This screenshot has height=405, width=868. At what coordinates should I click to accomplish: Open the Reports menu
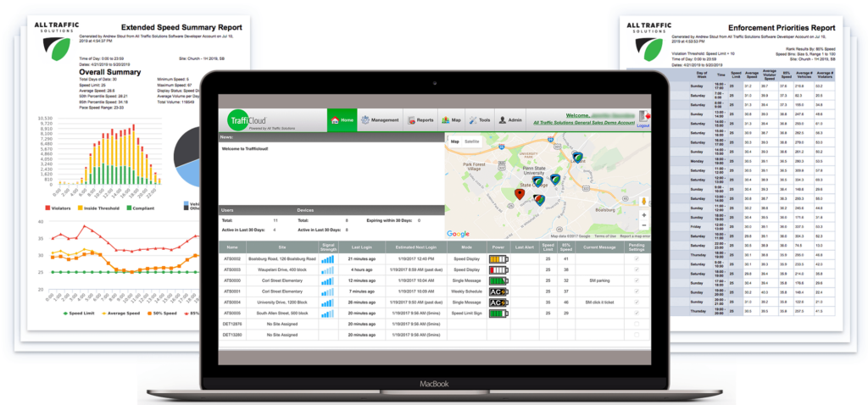click(420, 120)
